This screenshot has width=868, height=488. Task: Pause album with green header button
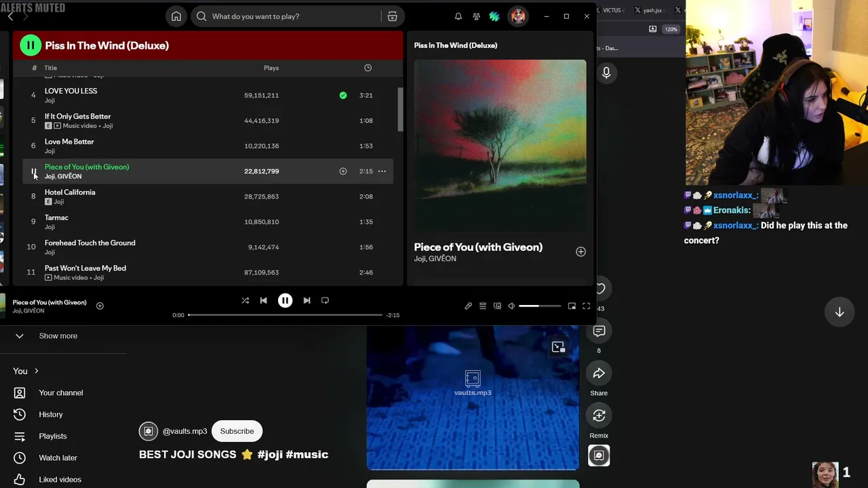(31, 45)
